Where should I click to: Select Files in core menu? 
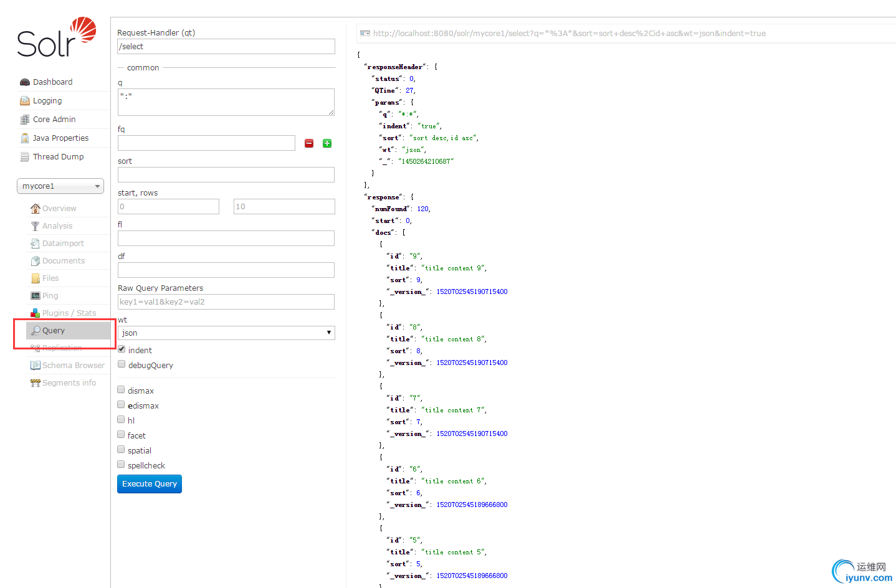50,278
